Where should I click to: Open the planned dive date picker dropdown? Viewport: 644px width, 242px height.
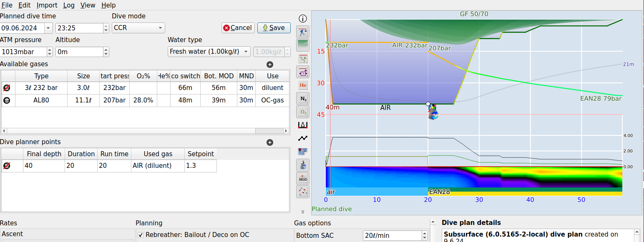click(x=49, y=27)
